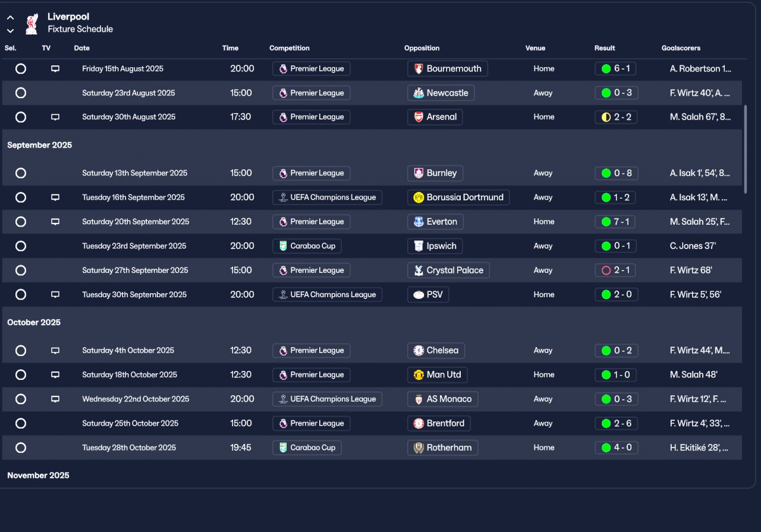This screenshot has width=761, height=532.
Task: Select the Crystal Palace fixture radio button
Action: point(21,270)
